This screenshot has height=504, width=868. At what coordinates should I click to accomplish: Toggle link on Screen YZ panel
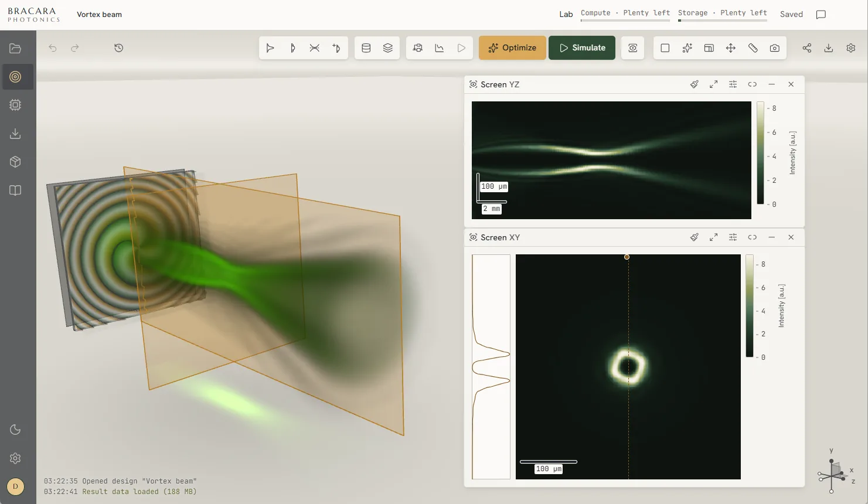(753, 84)
